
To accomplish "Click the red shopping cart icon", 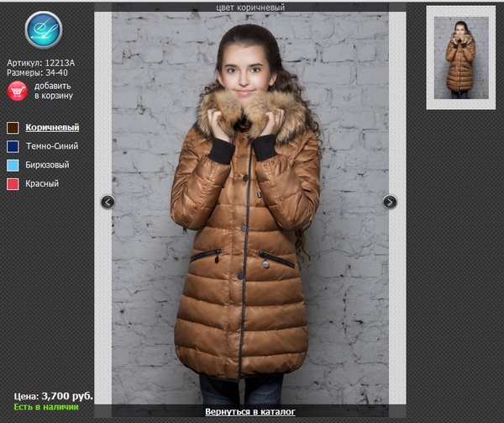I will click(x=17, y=91).
